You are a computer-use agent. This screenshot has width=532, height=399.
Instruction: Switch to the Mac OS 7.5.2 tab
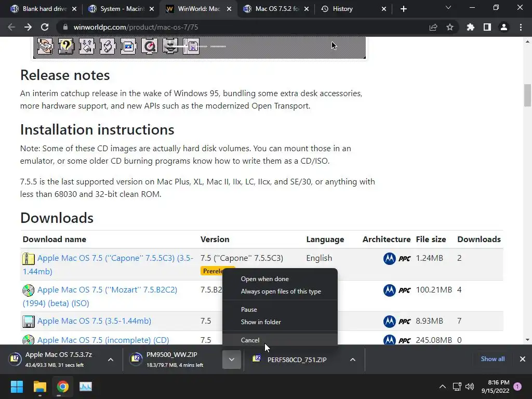point(276,9)
